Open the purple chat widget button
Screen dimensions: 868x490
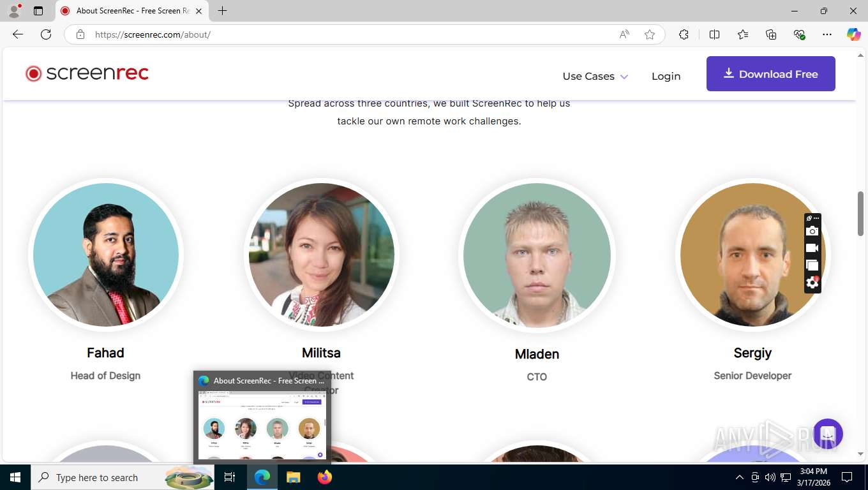[x=828, y=434]
